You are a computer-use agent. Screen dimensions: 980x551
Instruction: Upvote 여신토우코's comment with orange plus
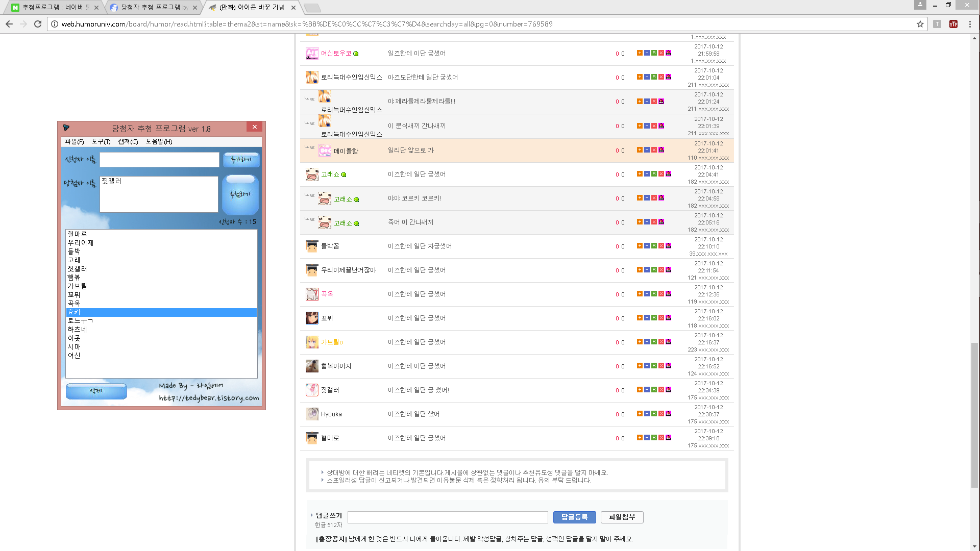pyautogui.click(x=640, y=53)
